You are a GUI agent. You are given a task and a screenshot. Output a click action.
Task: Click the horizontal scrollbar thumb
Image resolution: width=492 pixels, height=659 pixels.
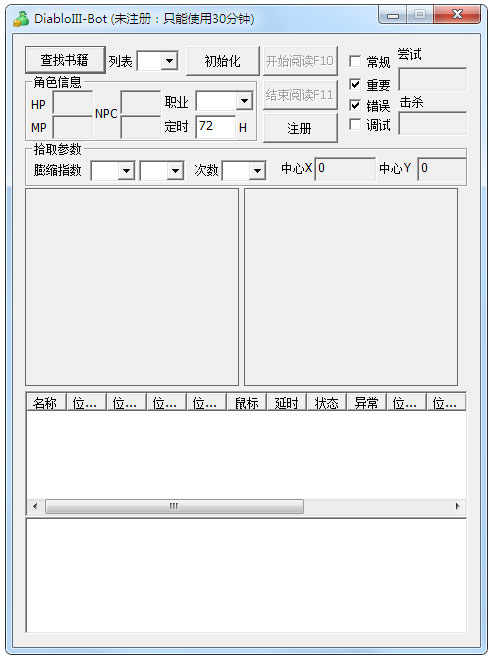click(x=174, y=506)
